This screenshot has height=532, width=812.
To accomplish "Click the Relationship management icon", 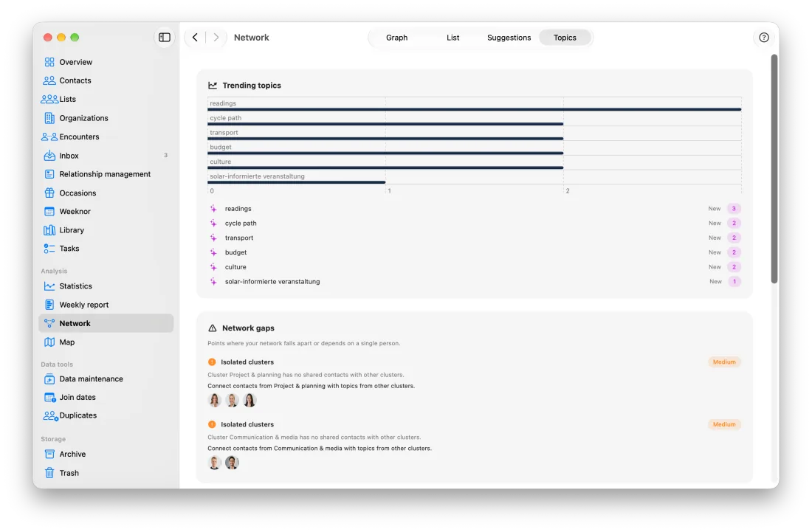I will pyautogui.click(x=49, y=174).
